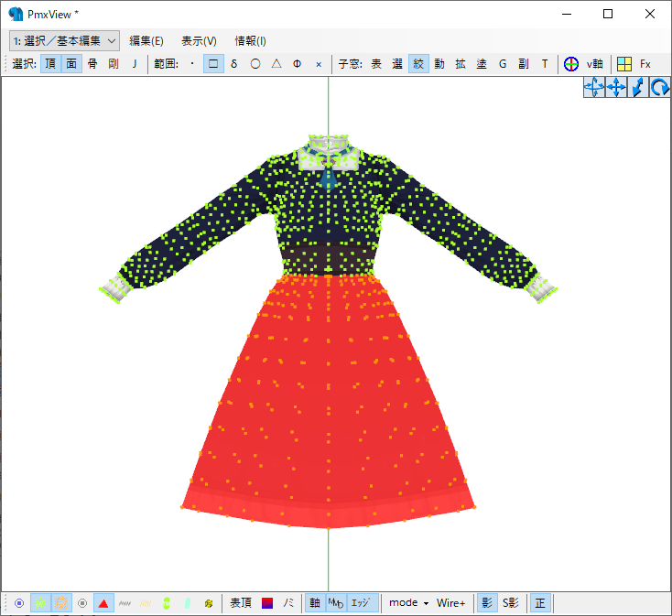Open 編集(E) menu
The image size is (672, 616).
[146, 40]
